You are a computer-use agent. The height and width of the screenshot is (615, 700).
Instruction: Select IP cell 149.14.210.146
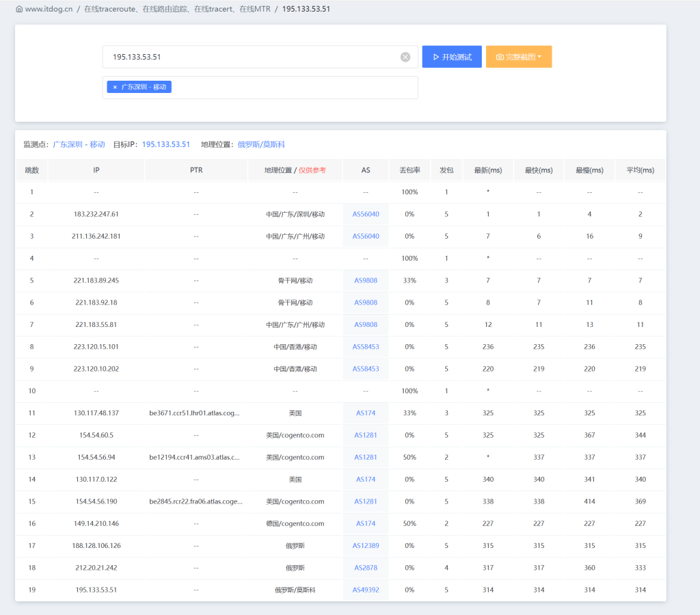pyautogui.click(x=96, y=524)
